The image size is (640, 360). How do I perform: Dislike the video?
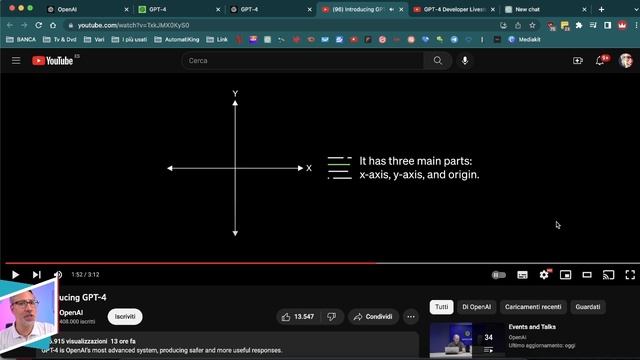332,317
